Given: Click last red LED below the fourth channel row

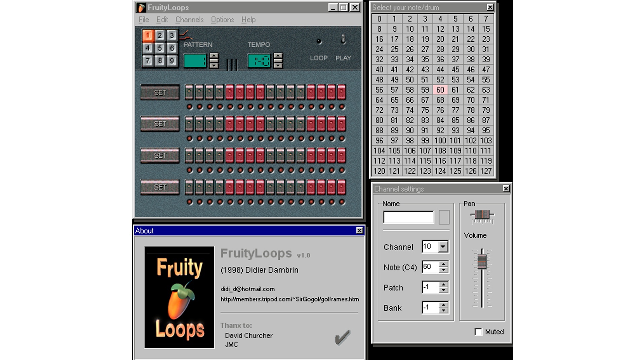Looking at the screenshot, I should 342,202.
